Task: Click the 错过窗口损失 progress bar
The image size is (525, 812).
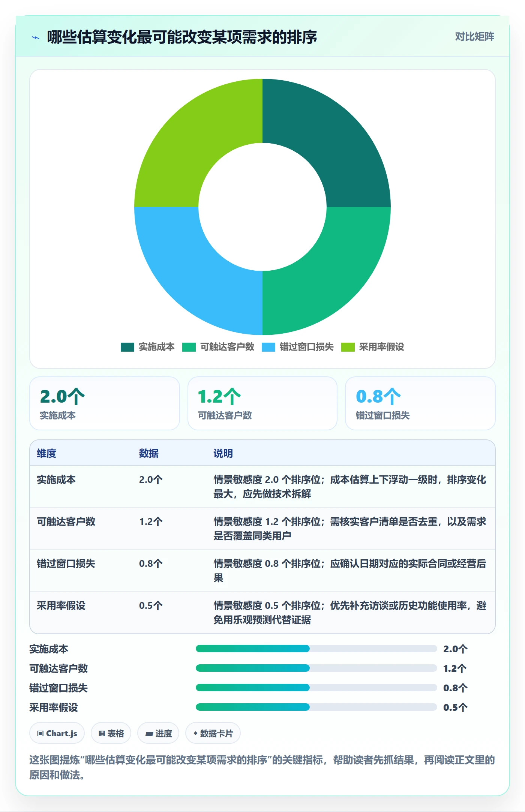Action: 316,688
